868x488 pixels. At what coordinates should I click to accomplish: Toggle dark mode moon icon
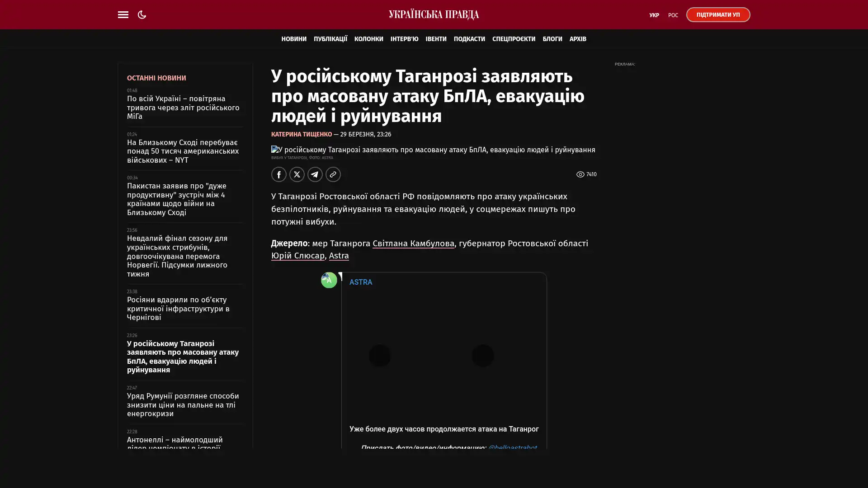click(x=142, y=14)
